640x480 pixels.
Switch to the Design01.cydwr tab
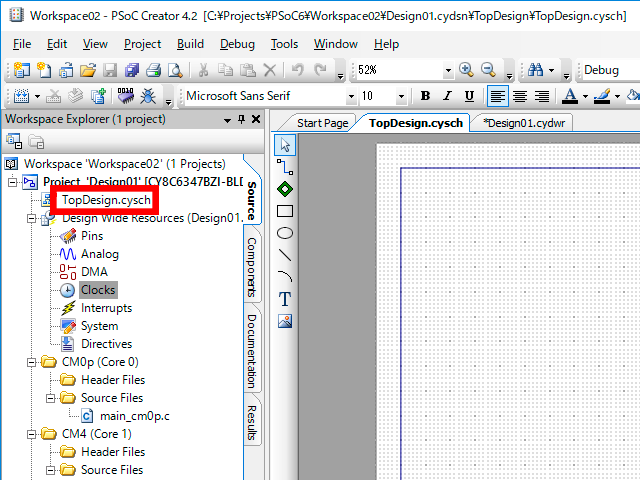[x=524, y=123]
